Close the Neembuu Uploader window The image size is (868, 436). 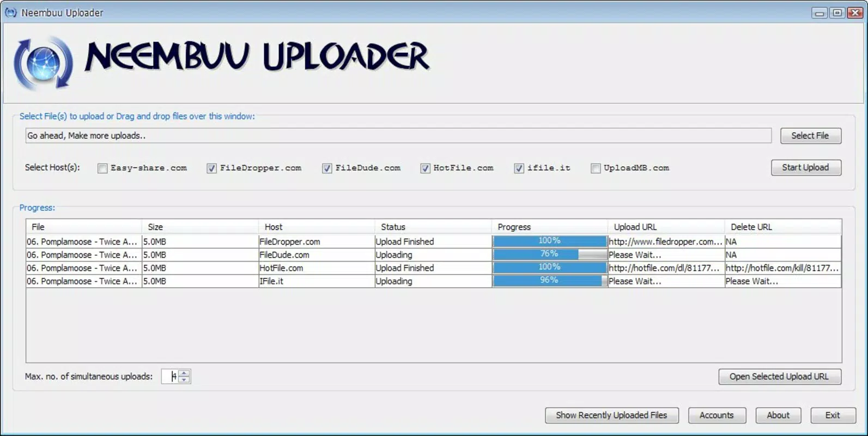click(x=855, y=13)
